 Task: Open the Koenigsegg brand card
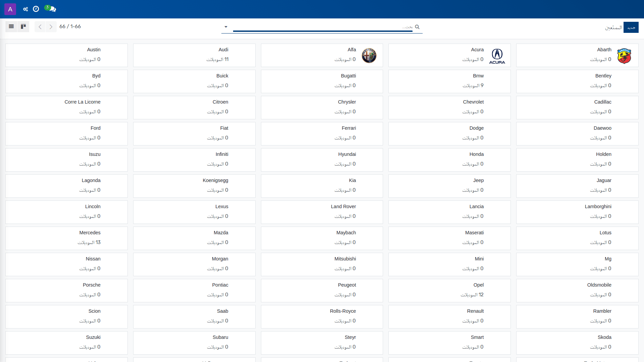pyautogui.click(x=194, y=186)
